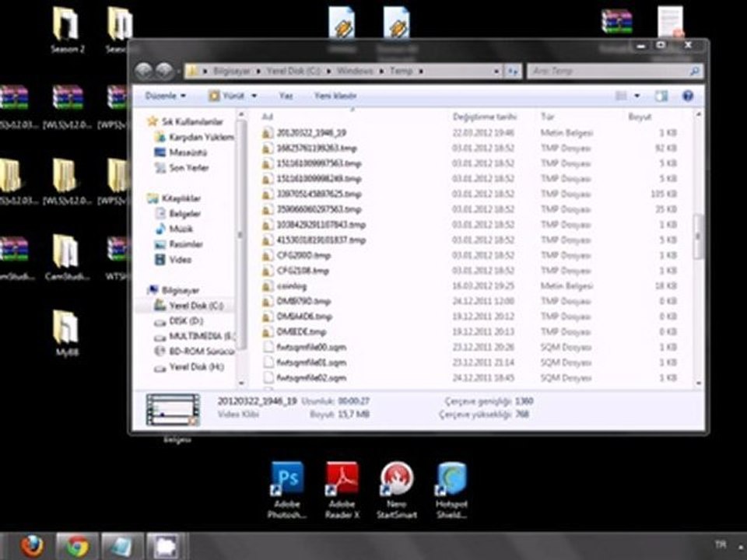The width and height of the screenshot is (747, 560).
Task: Select Yerel Disk (C:) in the sidebar
Action: [x=188, y=305]
